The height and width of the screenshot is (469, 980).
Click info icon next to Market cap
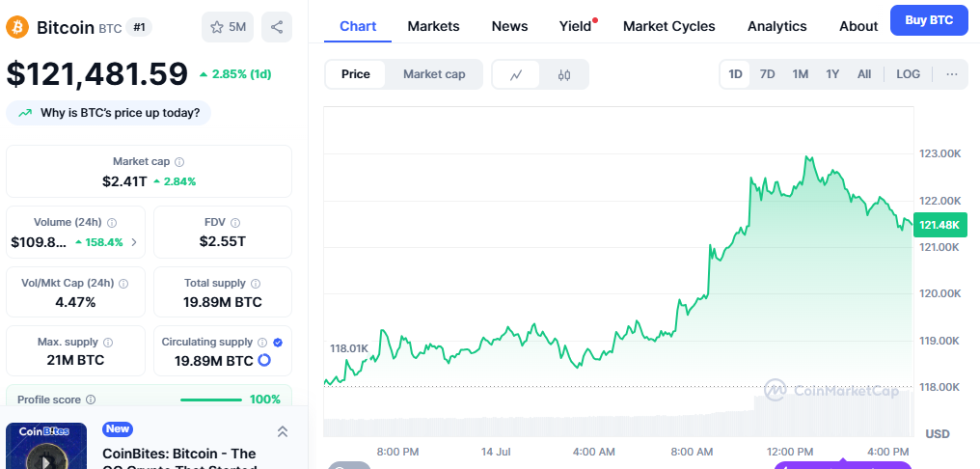(x=179, y=162)
